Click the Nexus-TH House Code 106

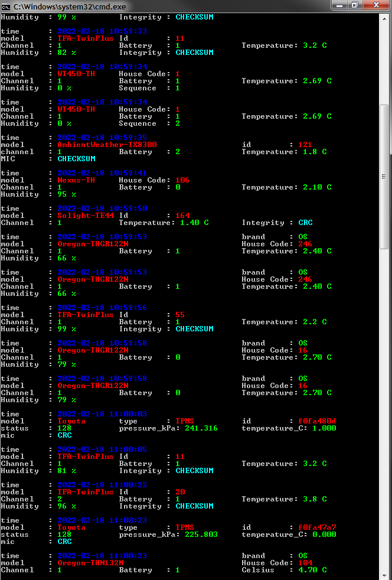click(182, 180)
